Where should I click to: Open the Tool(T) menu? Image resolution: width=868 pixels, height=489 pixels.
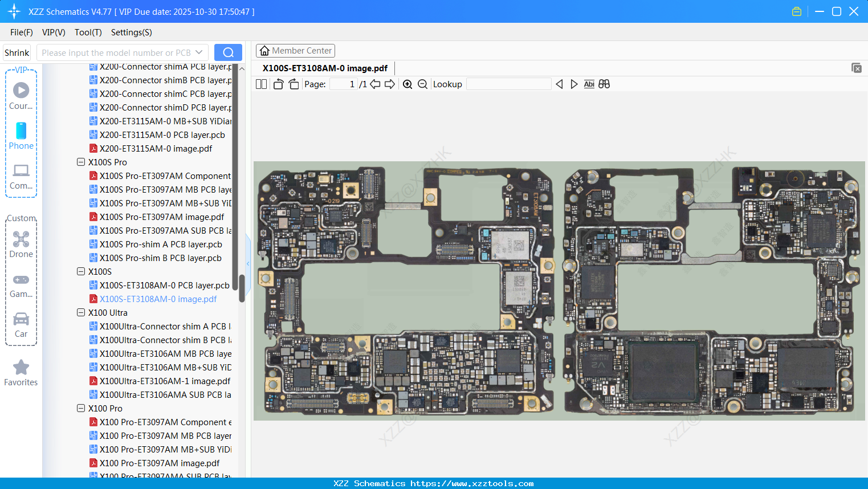click(88, 32)
